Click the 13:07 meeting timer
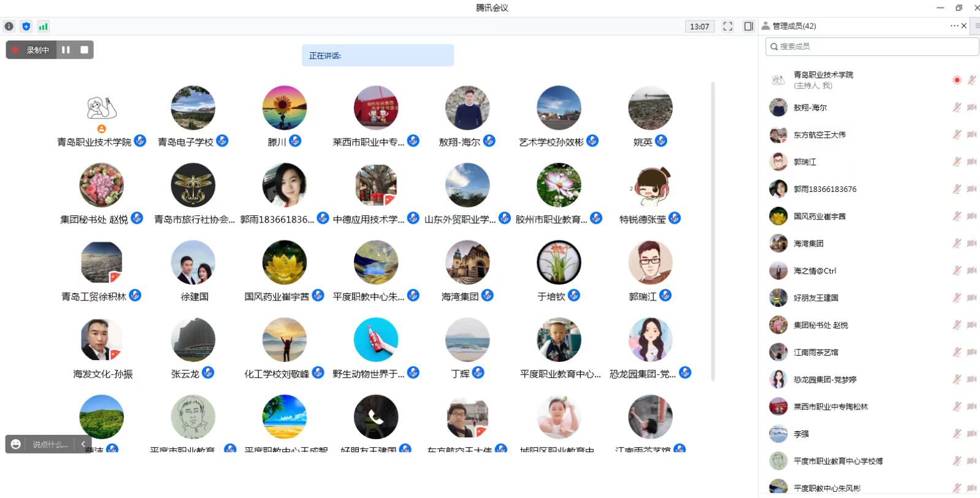The height and width of the screenshot is (498, 980). 700,26
